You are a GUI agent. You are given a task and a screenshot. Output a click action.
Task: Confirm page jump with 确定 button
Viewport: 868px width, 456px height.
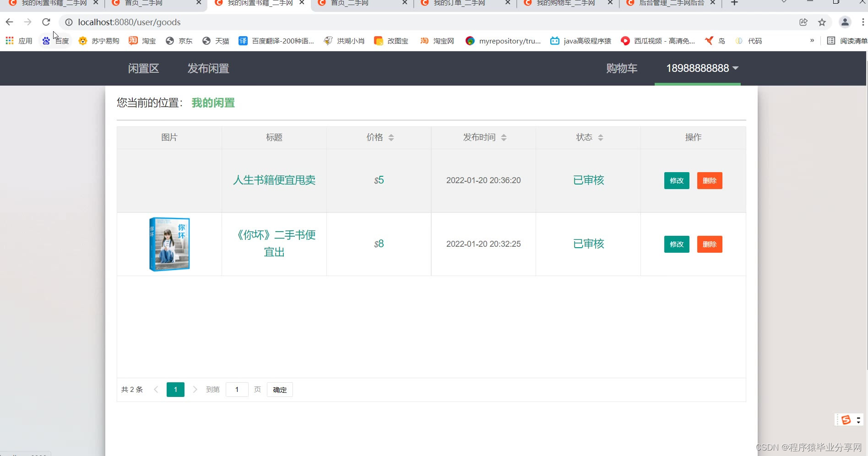pyautogui.click(x=280, y=390)
